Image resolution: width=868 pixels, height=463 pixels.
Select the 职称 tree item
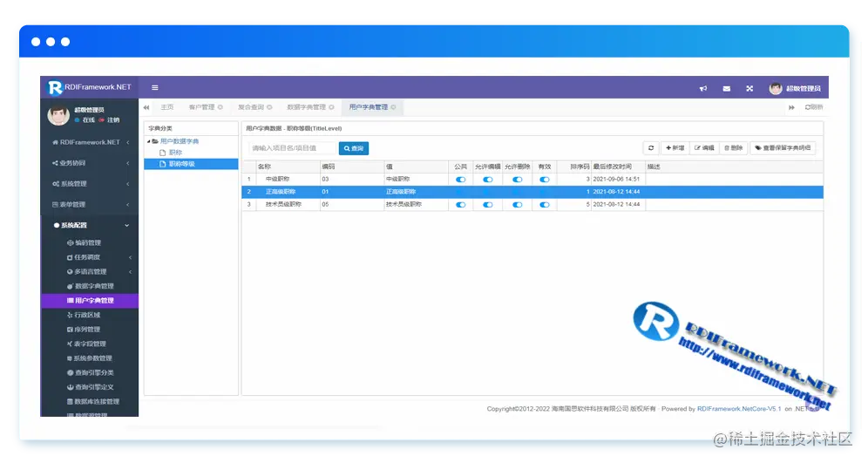[x=175, y=153]
